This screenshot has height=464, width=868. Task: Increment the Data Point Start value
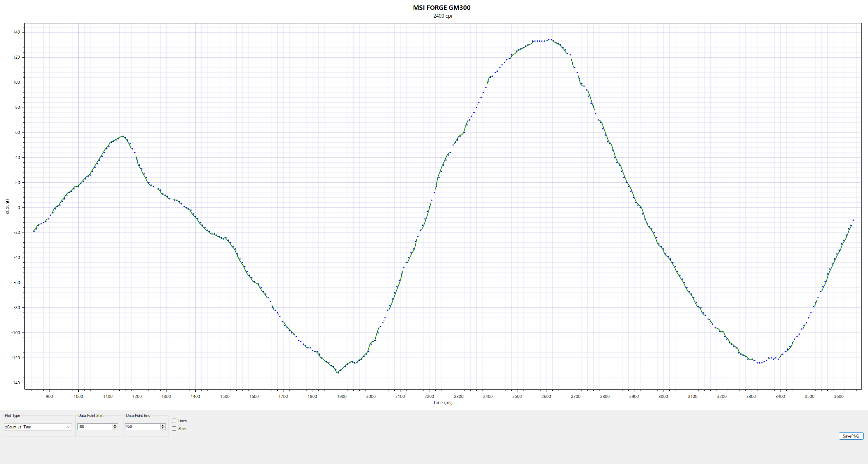click(115, 425)
